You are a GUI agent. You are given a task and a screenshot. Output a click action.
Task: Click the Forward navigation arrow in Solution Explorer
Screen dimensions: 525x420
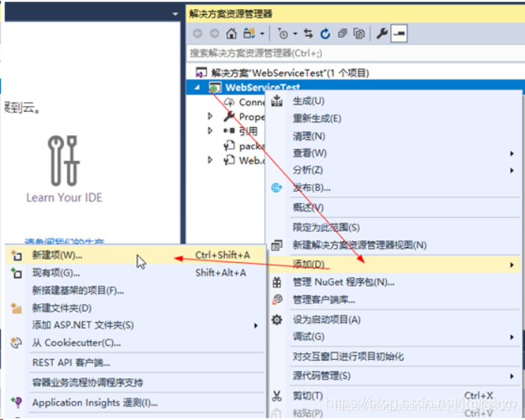[x=214, y=34]
